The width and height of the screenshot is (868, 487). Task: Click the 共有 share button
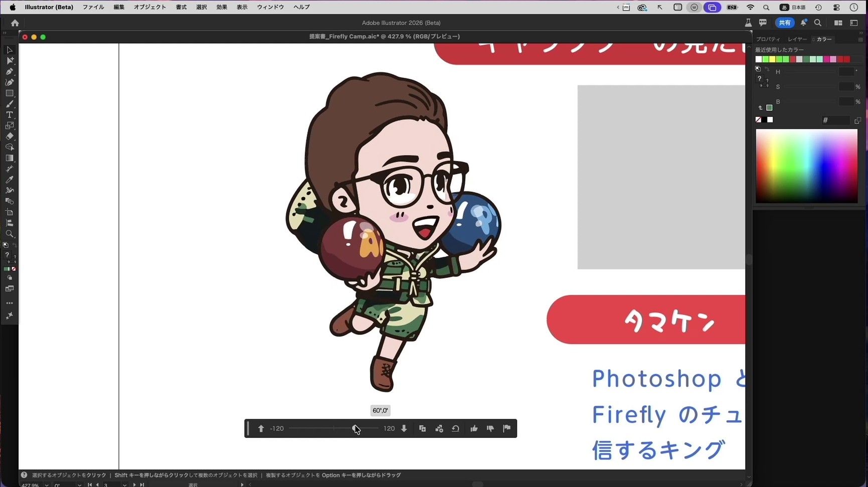tap(785, 23)
